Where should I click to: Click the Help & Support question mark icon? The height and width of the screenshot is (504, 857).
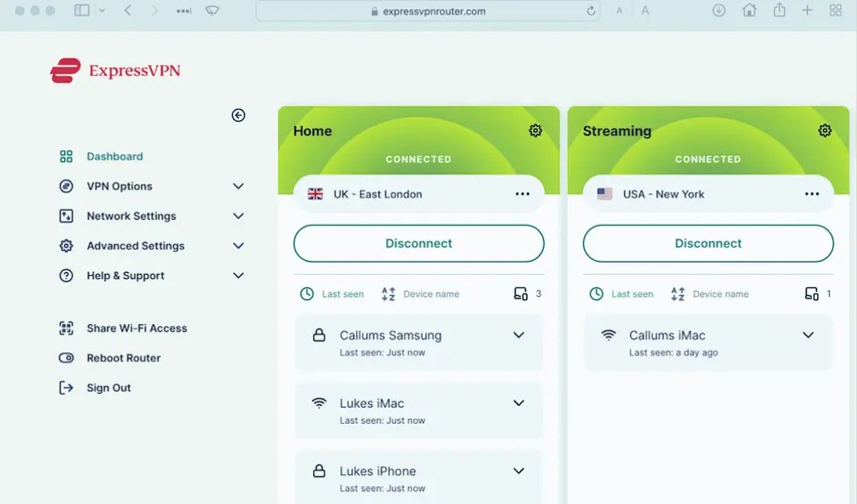pos(66,275)
